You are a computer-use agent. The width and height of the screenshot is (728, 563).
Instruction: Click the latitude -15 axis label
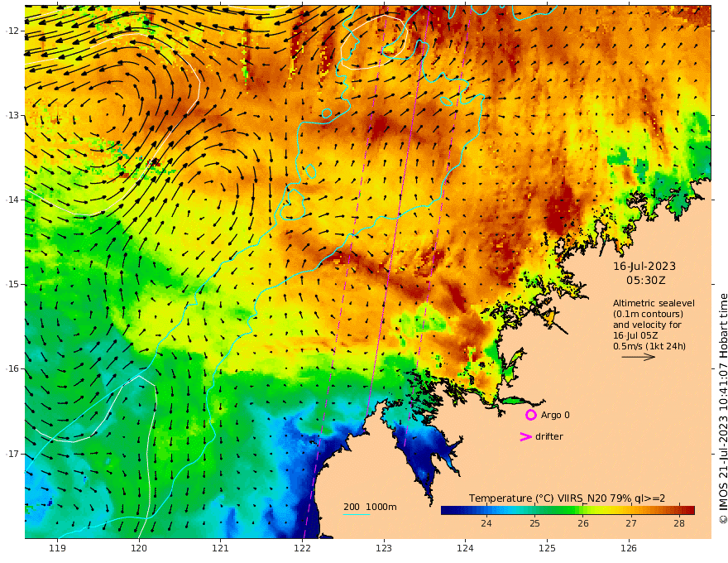(12, 284)
